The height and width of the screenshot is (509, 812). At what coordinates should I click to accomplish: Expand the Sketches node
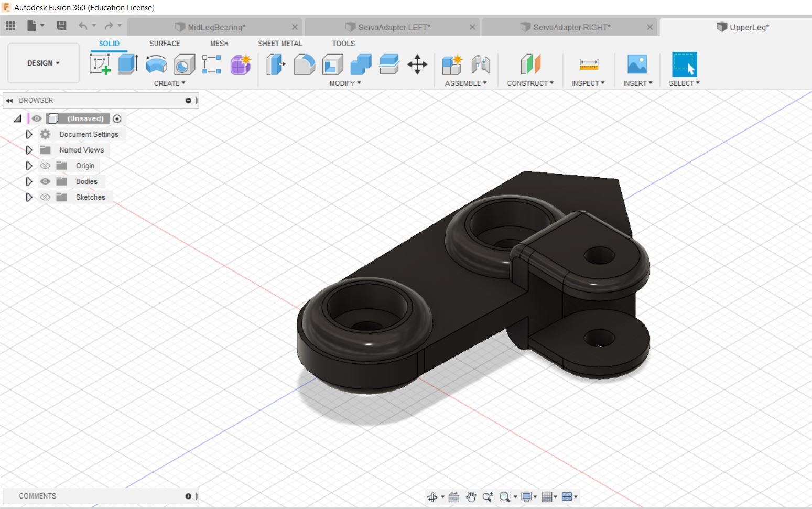tap(29, 197)
